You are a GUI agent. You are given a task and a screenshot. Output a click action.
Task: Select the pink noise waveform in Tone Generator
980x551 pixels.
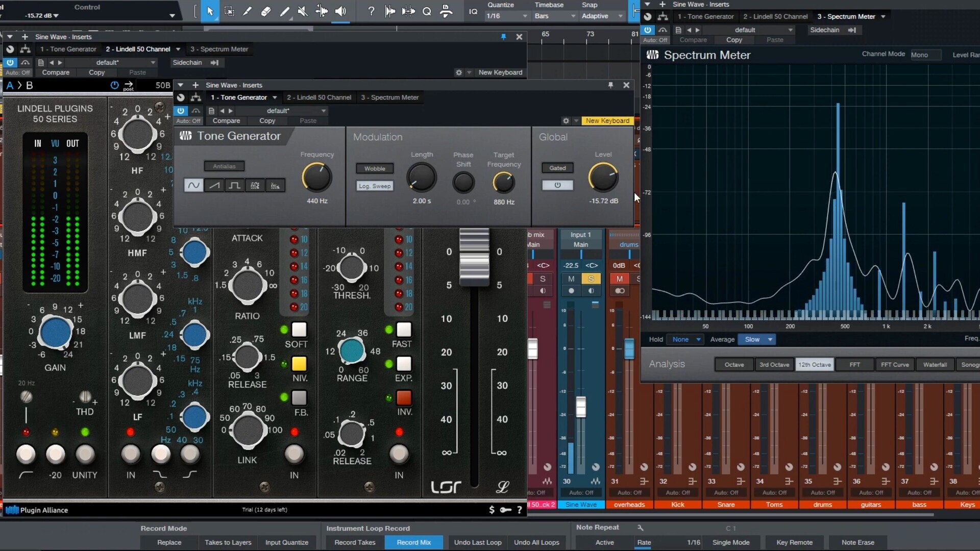(275, 185)
